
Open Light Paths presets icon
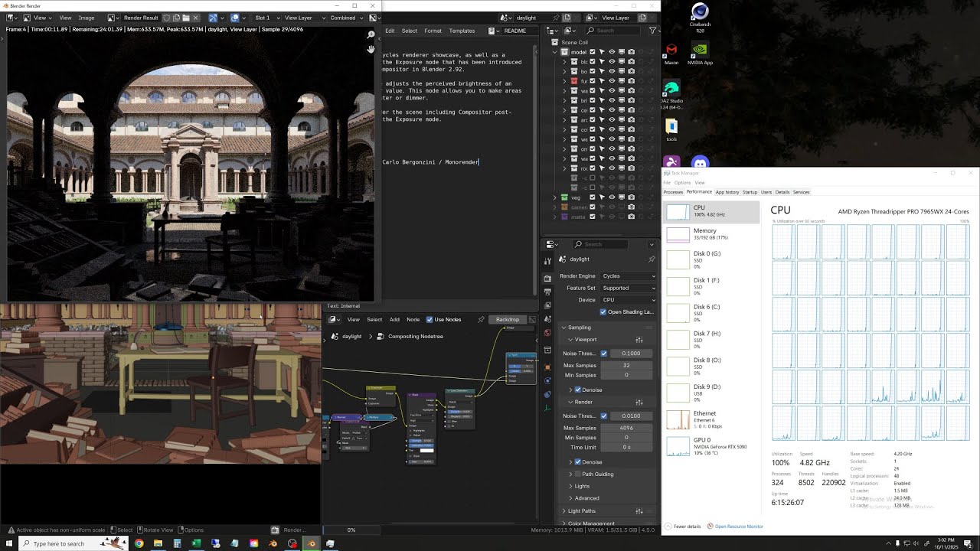tap(639, 511)
